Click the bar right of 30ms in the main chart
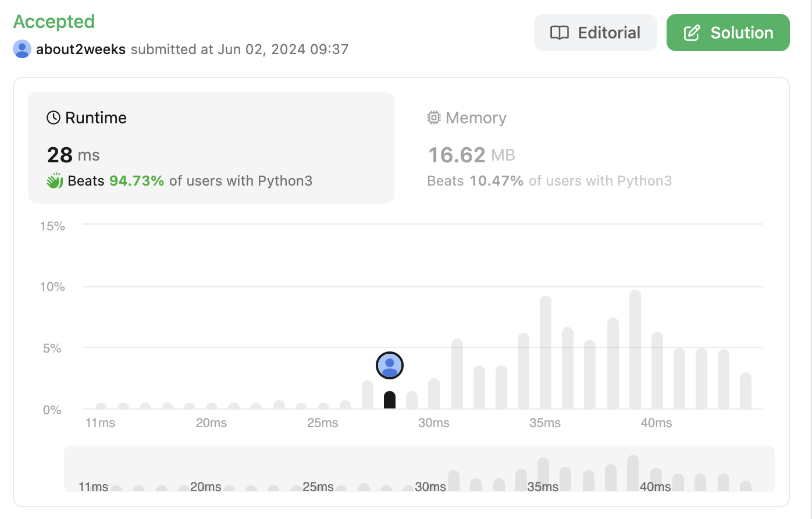Screen dimensions: 812x519 point(457,374)
